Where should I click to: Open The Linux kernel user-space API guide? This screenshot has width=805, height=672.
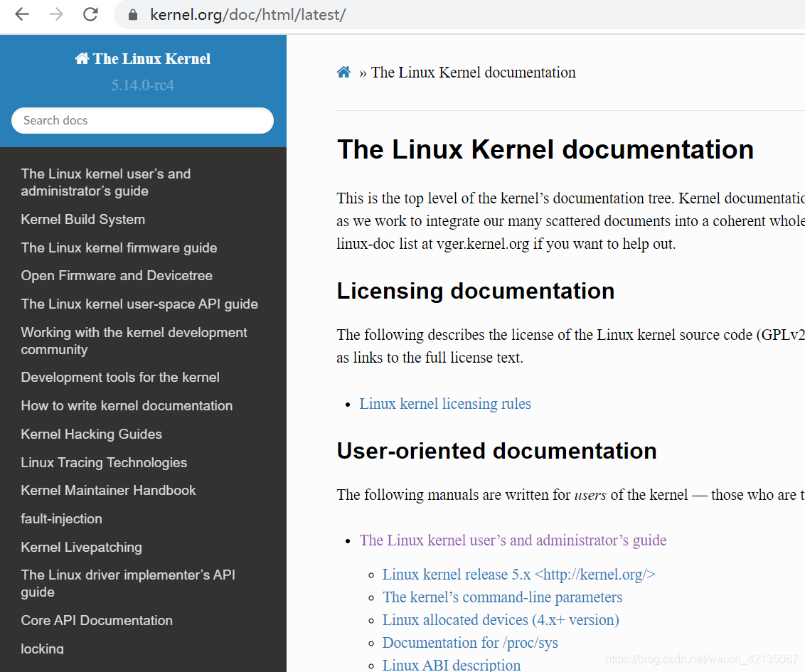click(x=139, y=304)
